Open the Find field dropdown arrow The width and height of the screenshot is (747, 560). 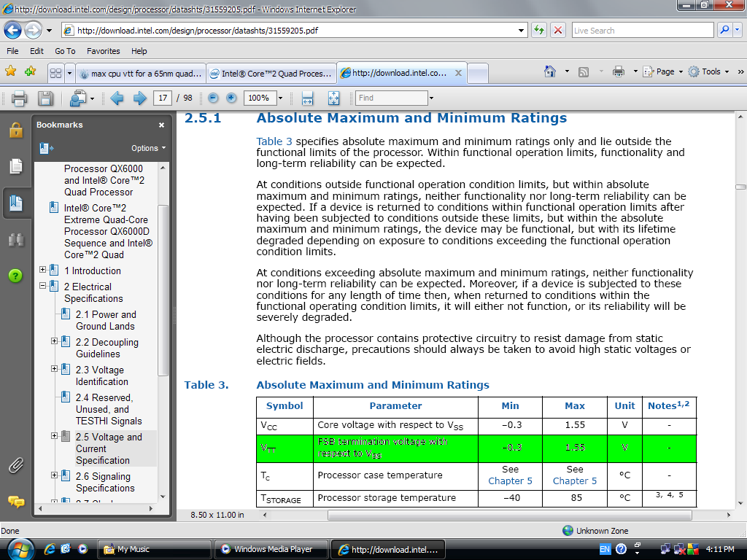(431, 98)
